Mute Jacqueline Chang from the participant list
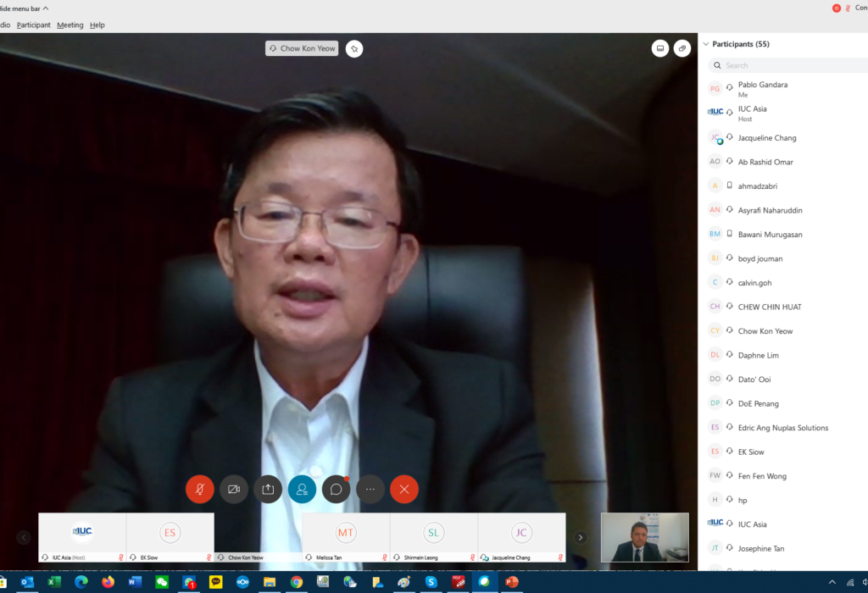The width and height of the screenshot is (868, 593). (728, 137)
